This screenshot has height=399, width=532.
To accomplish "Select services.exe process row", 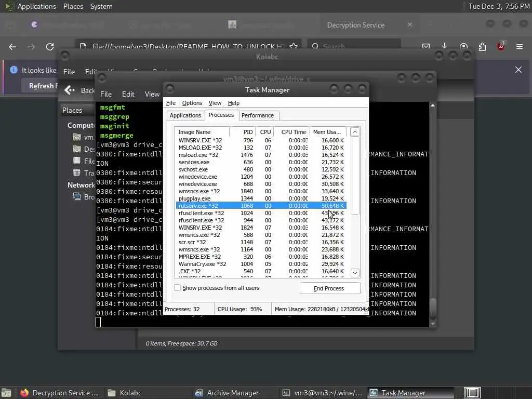I will pyautogui.click(x=261, y=162).
